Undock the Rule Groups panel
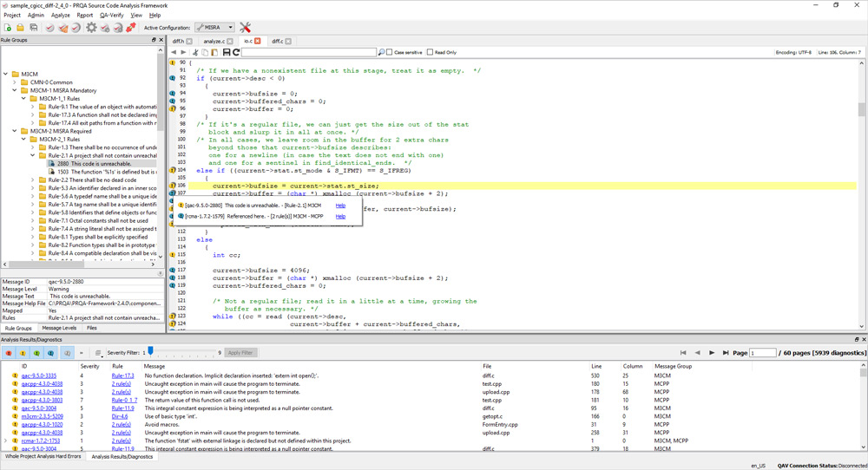This screenshot has height=470, width=868. pos(154,40)
